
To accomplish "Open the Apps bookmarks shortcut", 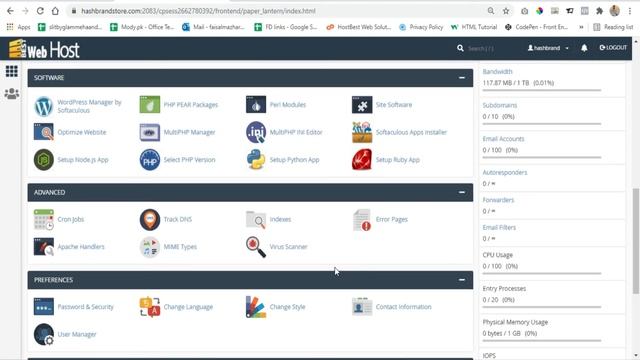I will pyautogui.click(x=19, y=27).
